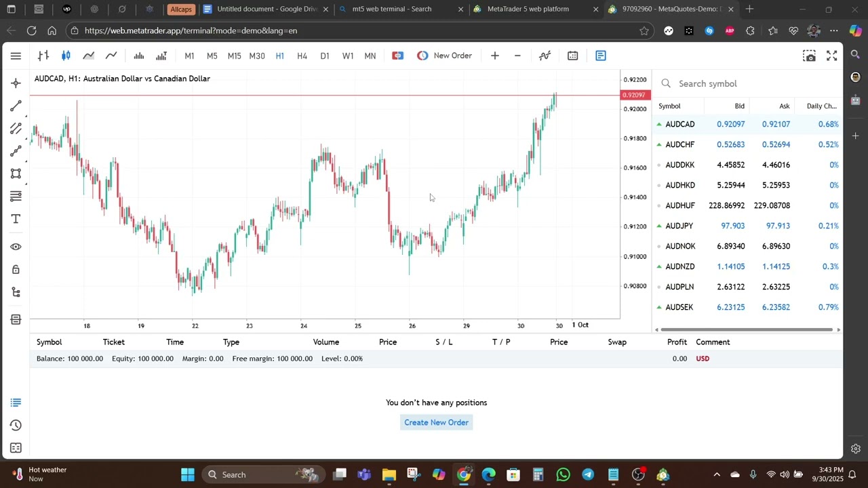Click the Market Watch horizontal scrollbar
This screenshot has height=488, width=868.
tap(745, 329)
